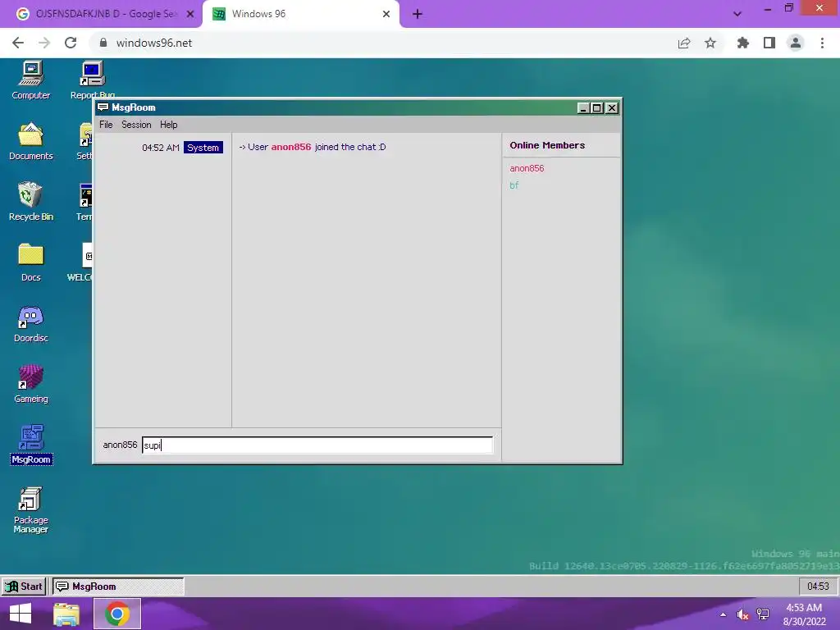This screenshot has height=630, width=840.
Task: Click the Windows 96 taskbar clock
Action: (x=818, y=586)
